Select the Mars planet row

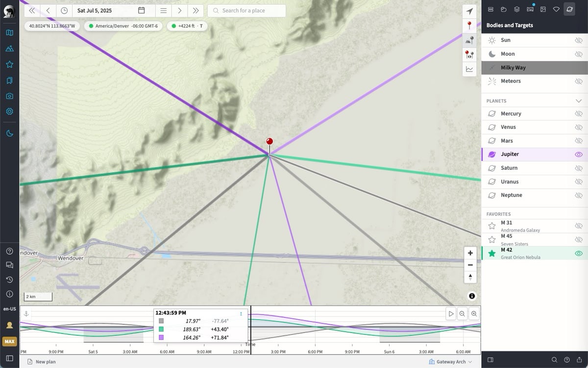(x=535, y=141)
